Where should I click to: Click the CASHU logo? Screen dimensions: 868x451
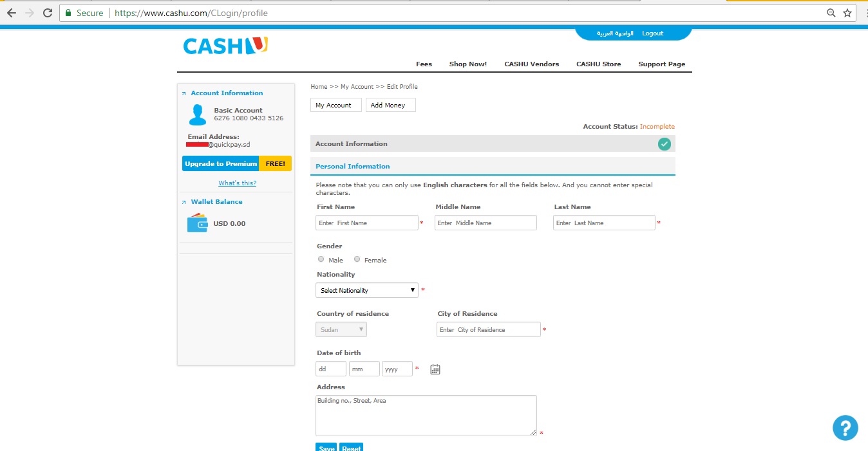(x=225, y=46)
